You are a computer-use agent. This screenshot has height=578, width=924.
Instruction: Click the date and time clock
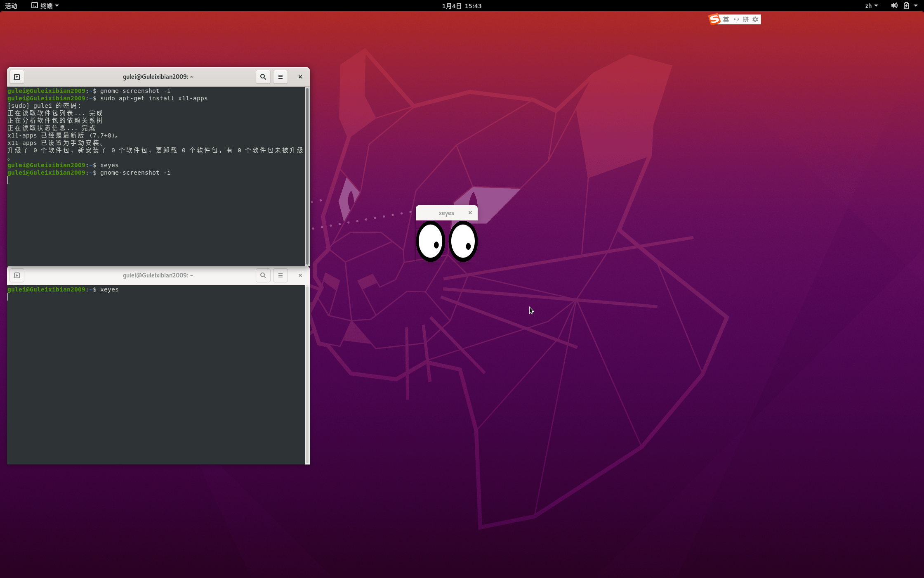[462, 6]
